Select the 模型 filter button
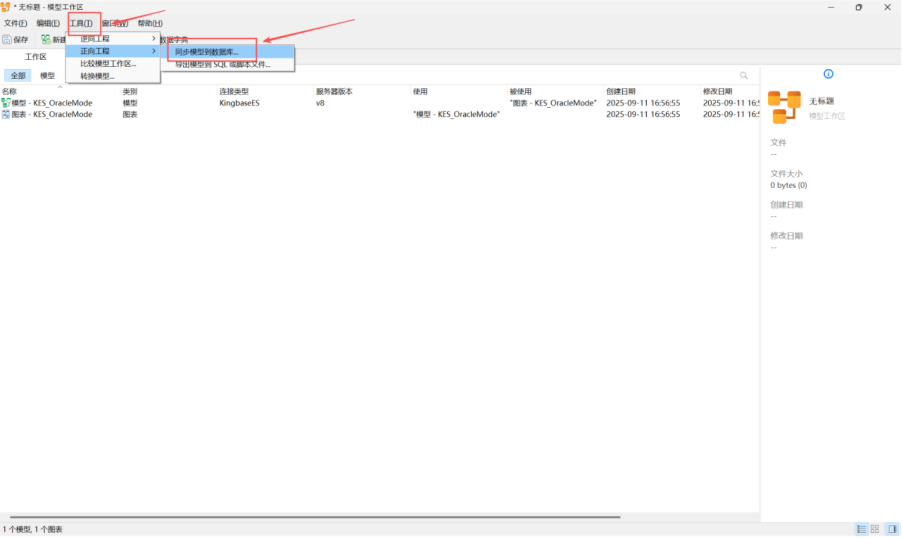Screen dimensions: 902x538 pyautogui.click(x=47, y=75)
